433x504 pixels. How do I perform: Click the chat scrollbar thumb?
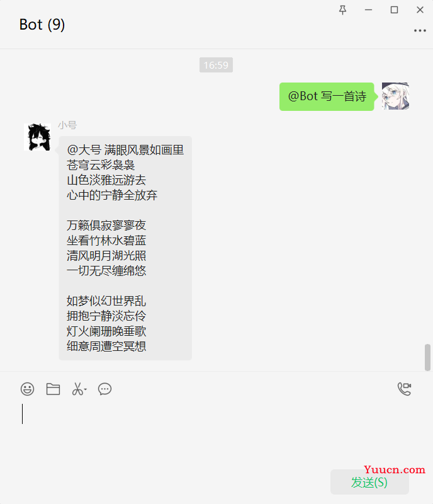pos(427,357)
